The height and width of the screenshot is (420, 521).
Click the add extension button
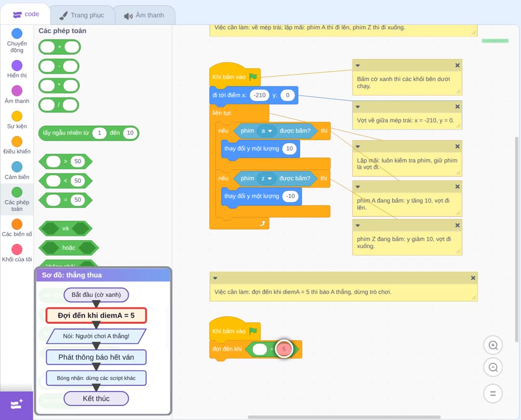(17, 405)
